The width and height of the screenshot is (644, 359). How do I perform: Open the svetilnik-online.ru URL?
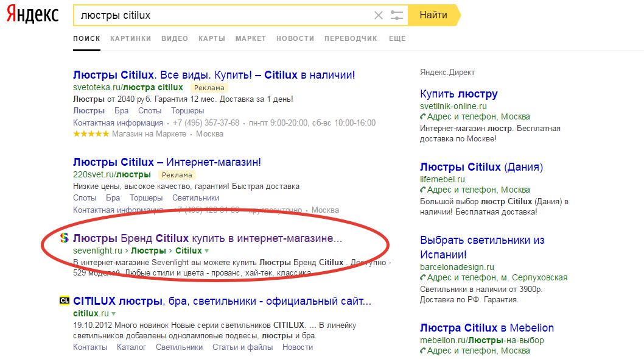pos(453,106)
